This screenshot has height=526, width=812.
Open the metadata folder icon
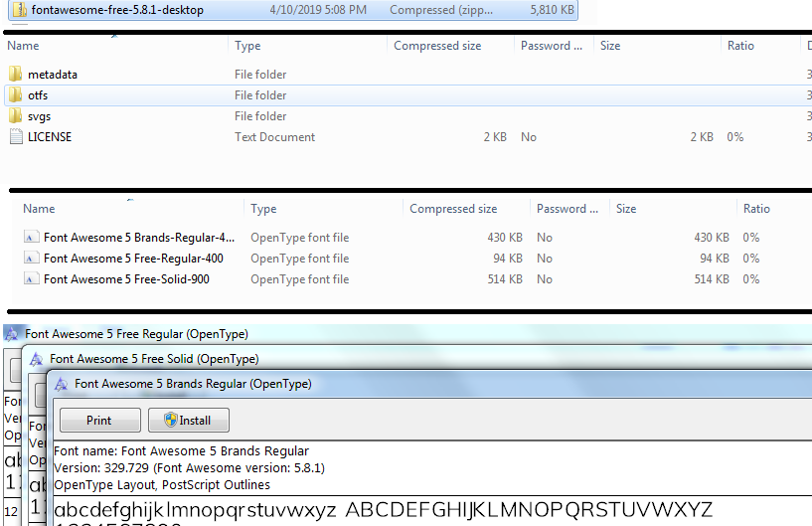click(x=16, y=75)
